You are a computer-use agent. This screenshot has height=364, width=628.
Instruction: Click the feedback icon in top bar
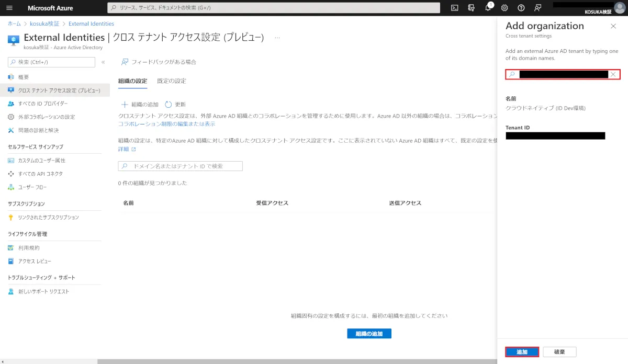point(537,8)
